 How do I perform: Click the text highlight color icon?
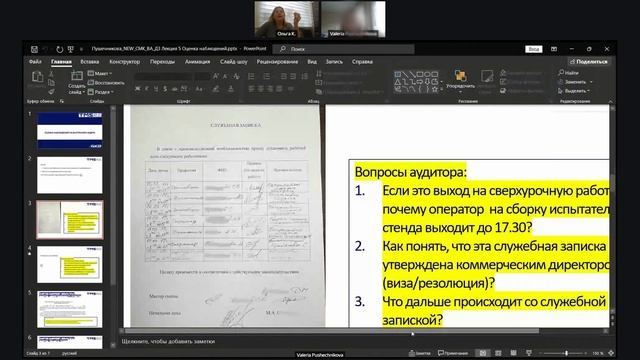[x=216, y=89]
